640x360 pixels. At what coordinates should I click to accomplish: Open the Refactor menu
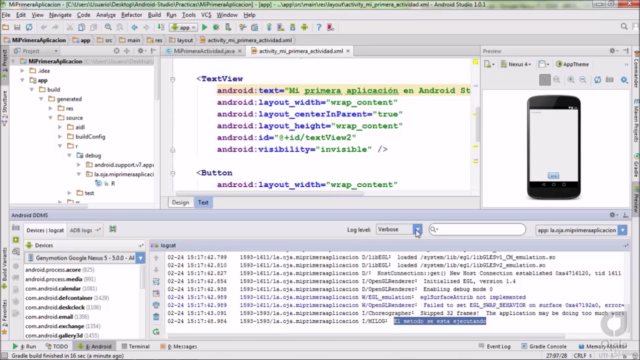[x=131, y=15]
